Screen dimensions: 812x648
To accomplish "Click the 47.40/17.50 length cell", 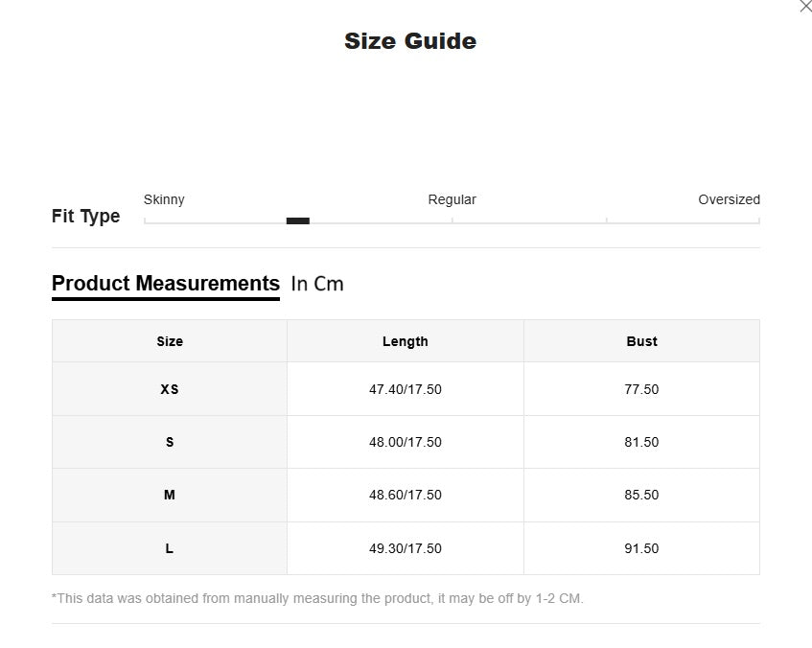I will coord(405,389).
